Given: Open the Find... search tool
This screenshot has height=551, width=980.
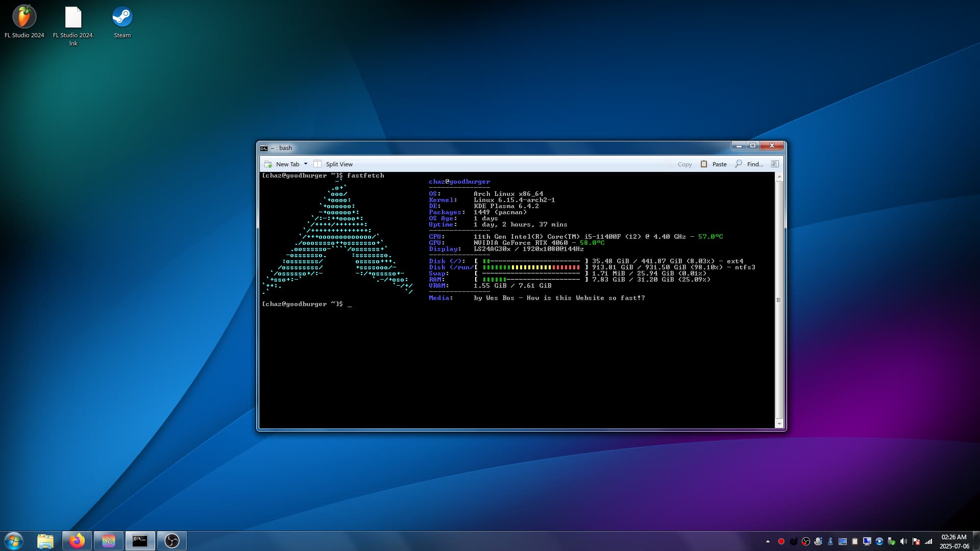Looking at the screenshot, I should (749, 164).
